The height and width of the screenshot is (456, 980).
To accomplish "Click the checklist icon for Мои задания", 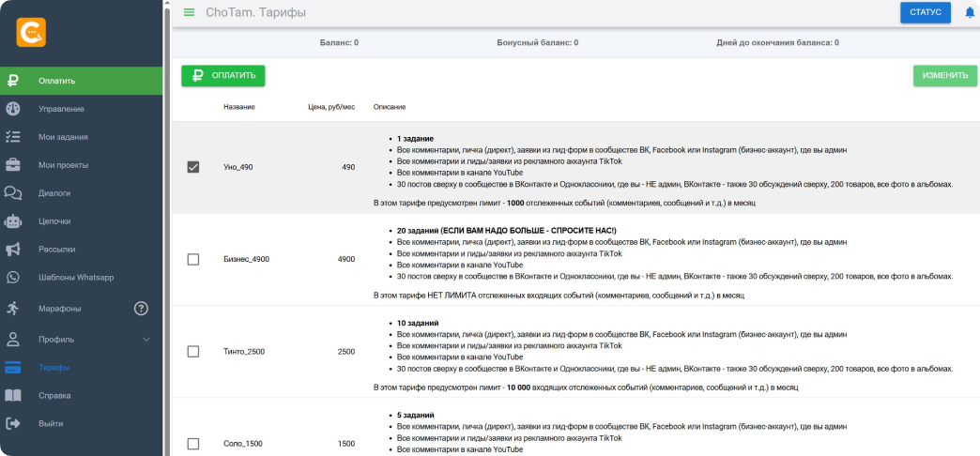I will pos(12,137).
